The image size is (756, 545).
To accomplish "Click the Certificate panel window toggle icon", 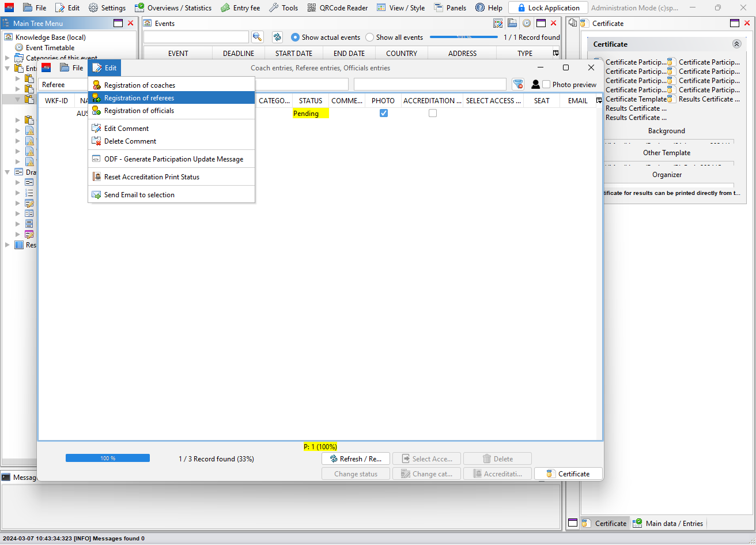I will click(735, 23).
